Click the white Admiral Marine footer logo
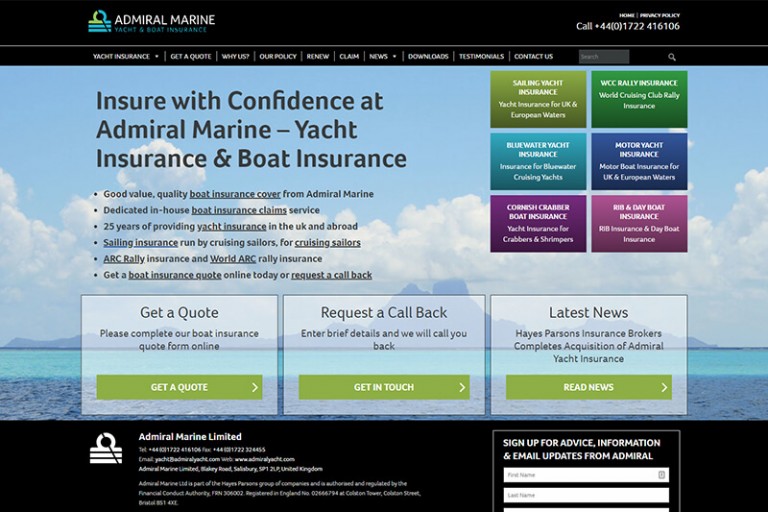The image size is (768, 512). tap(106, 448)
